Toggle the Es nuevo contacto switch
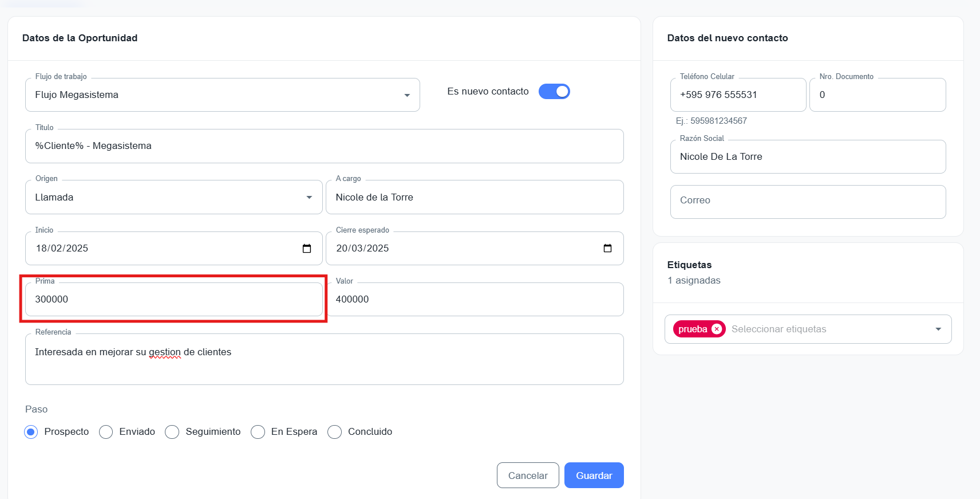This screenshot has width=980, height=499. click(x=554, y=92)
